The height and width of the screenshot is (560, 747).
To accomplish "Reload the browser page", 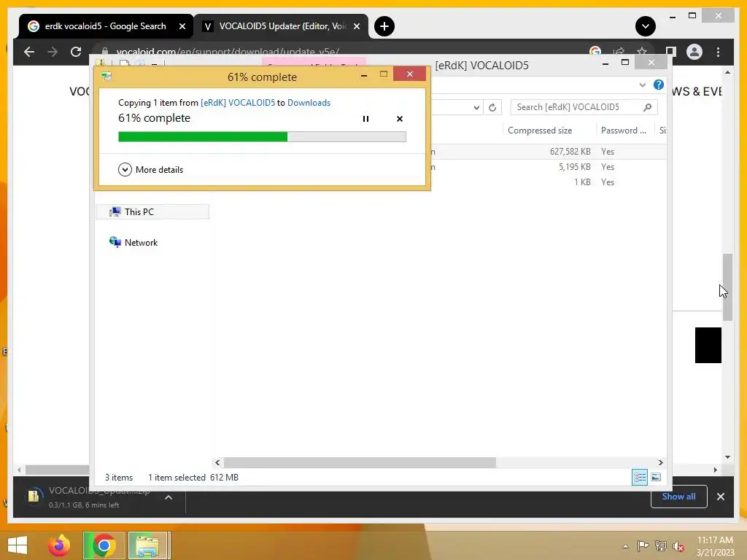I will (x=76, y=52).
